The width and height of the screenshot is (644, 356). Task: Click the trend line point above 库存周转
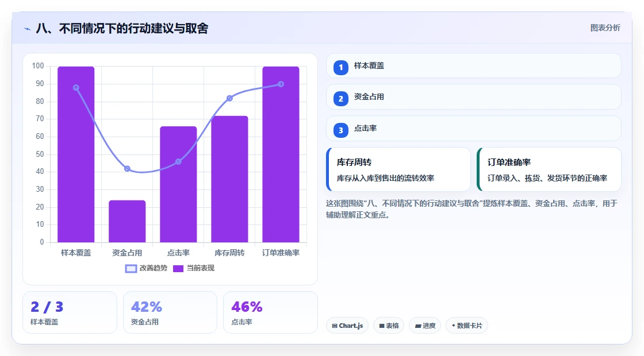coord(229,98)
